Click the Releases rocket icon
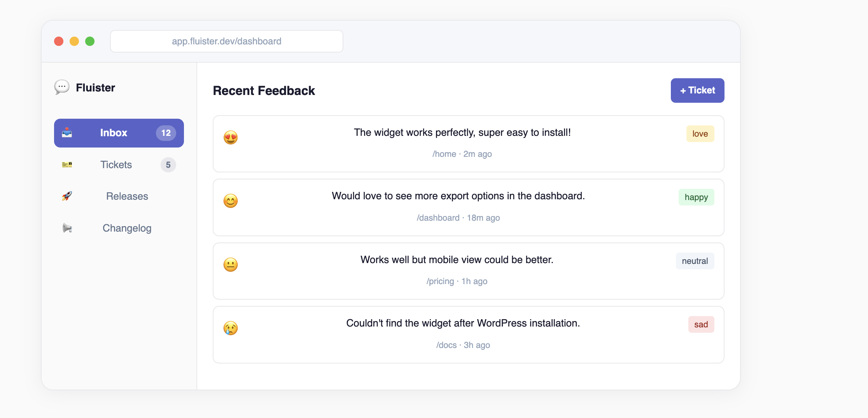 pos(67,196)
